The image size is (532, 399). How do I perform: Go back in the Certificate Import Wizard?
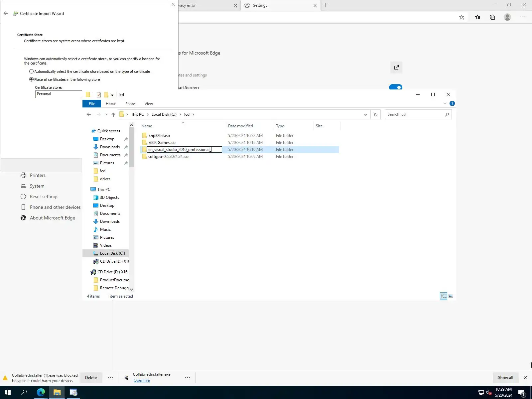6,13
